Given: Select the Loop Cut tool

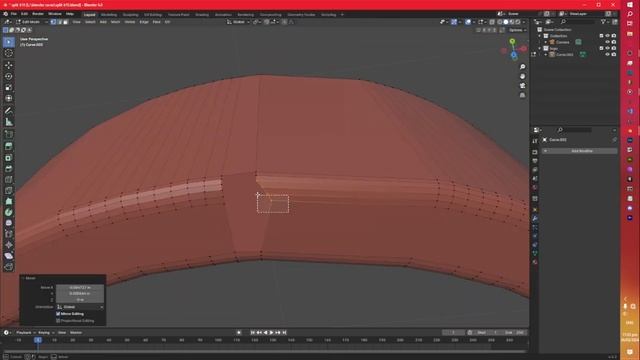Looking at the screenshot, I should coord(9,180).
